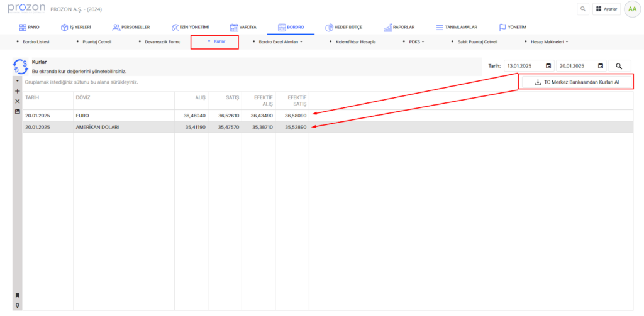Open the AA user avatar menu
The width and height of the screenshot is (644, 316).
pyautogui.click(x=631, y=9)
